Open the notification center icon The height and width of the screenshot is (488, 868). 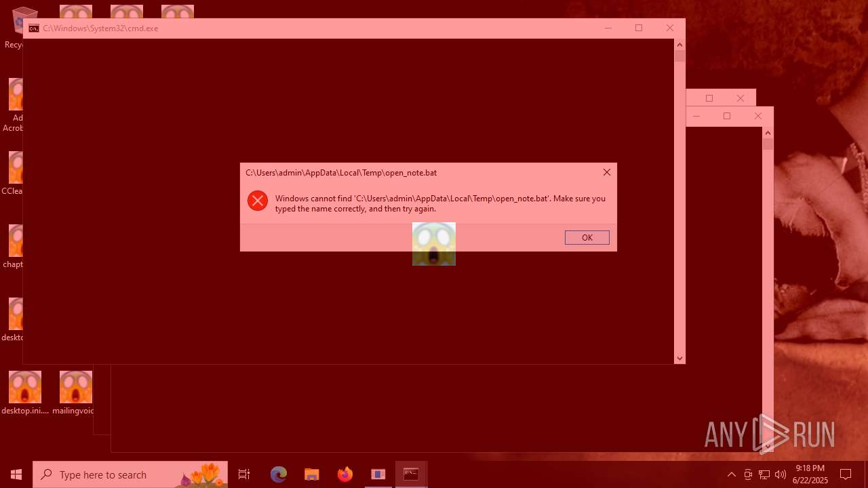(846, 474)
